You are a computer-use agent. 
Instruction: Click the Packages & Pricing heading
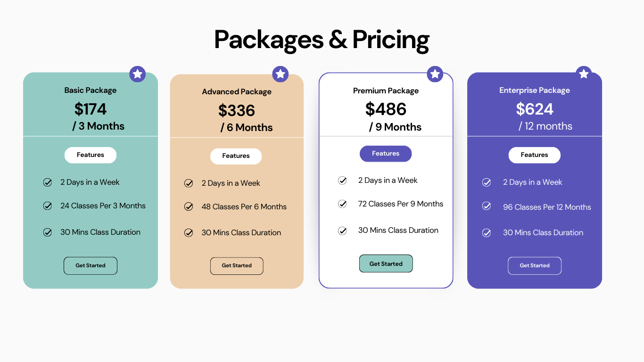pos(322,40)
